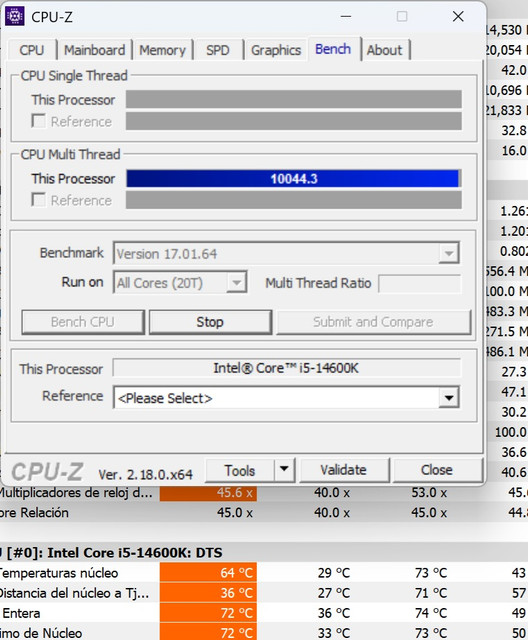Go to the Graphics tab
Viewport: 528px width, 640px height.
click(276, 50)
